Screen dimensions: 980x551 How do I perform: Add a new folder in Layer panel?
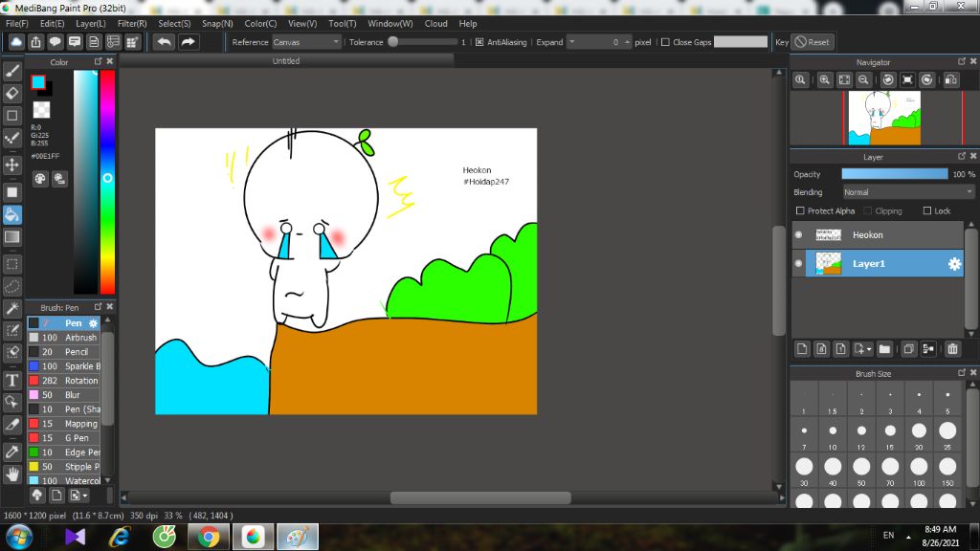pos(884,349)
